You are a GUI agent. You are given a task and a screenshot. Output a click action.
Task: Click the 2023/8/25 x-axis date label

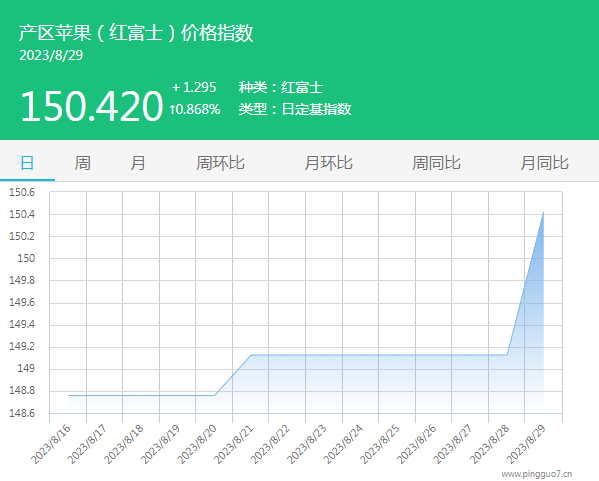coord(380,444)
